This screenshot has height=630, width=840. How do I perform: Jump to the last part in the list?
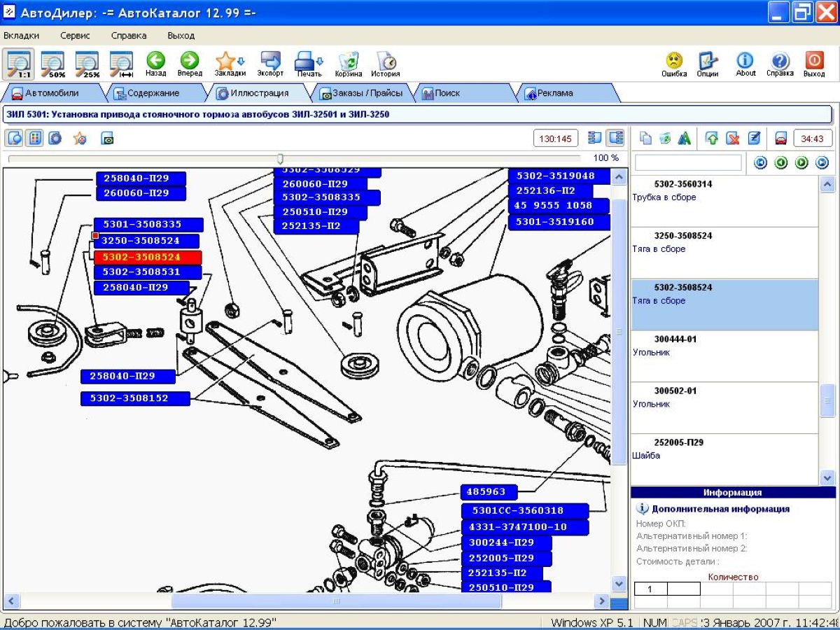[822, 163]
